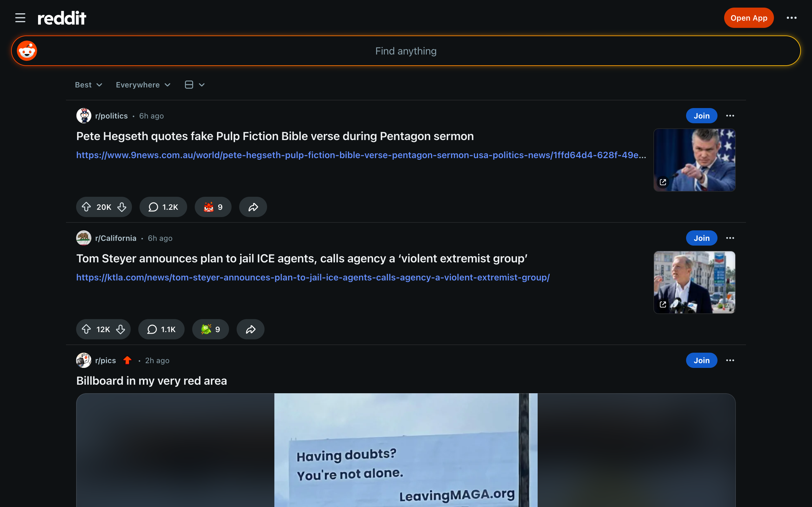Click the angry emoji reaction on Hegseth post
The width and height of the screenshot is (812, 507).
click(213, 207)
